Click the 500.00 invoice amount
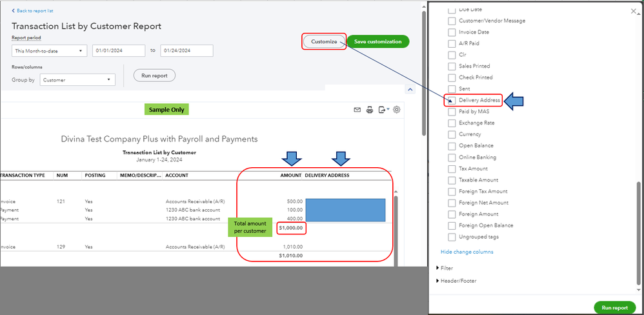Viewport: 644px width, 315px height. point(296,201)
